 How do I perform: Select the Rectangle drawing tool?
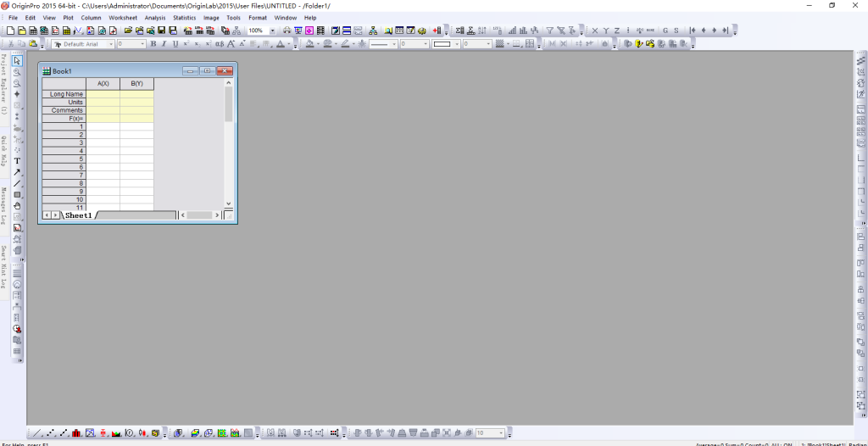(x=17, y=194)
